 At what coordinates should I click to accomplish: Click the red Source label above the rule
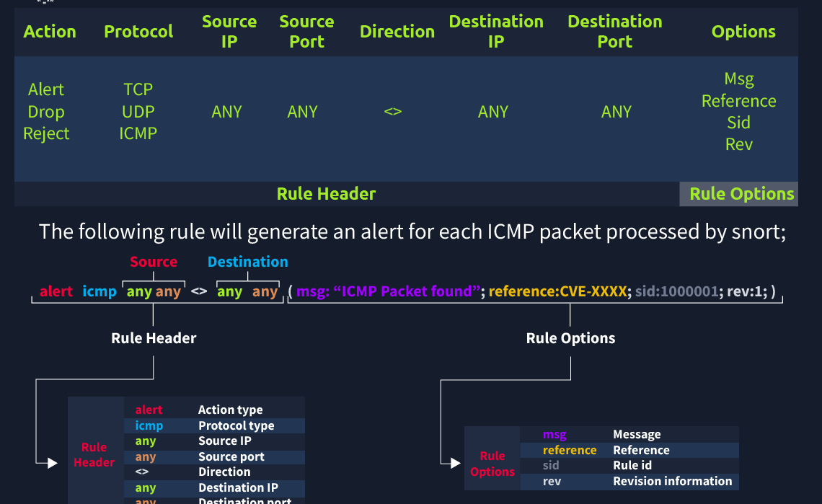(x=154, y=262)
